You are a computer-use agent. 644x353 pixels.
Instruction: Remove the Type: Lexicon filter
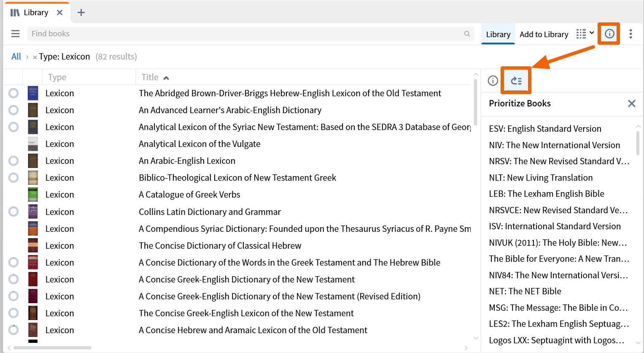click(x=35, y=57)
